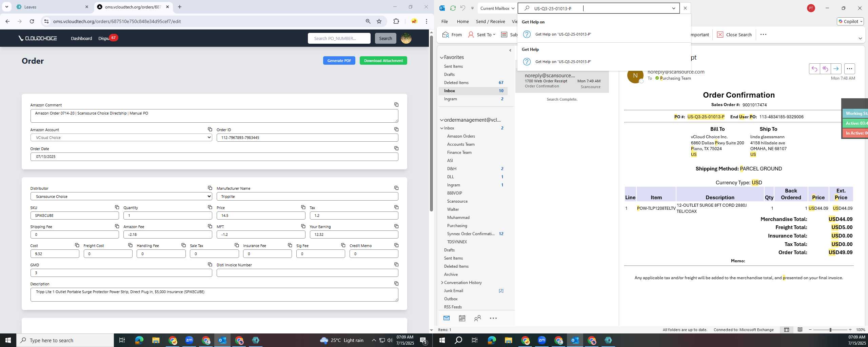Click PO number Search button
868x347 pixels.
[x=386, y=38]
